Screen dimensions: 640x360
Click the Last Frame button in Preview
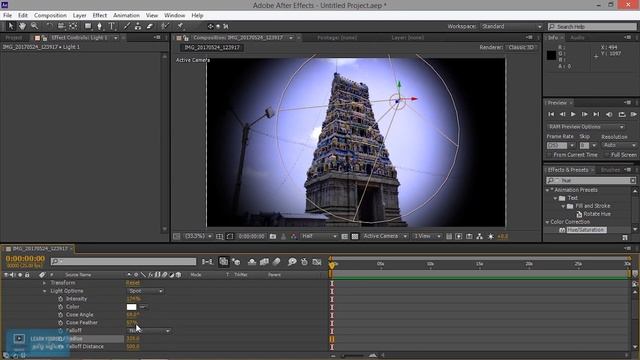[596, 114]
